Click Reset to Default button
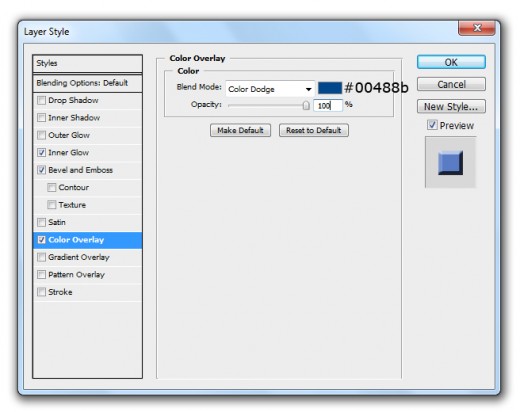Image resolution: width=520 pixels, height=412 pixels. (314, 130)
